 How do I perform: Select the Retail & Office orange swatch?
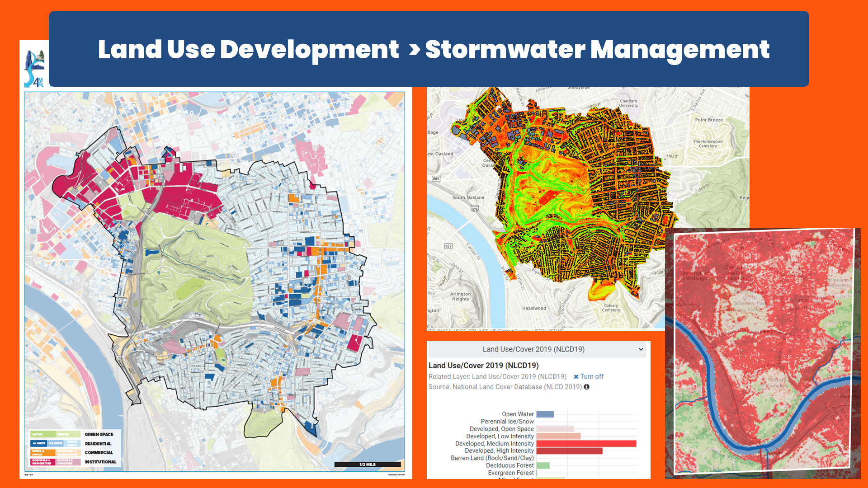[42, 452]
